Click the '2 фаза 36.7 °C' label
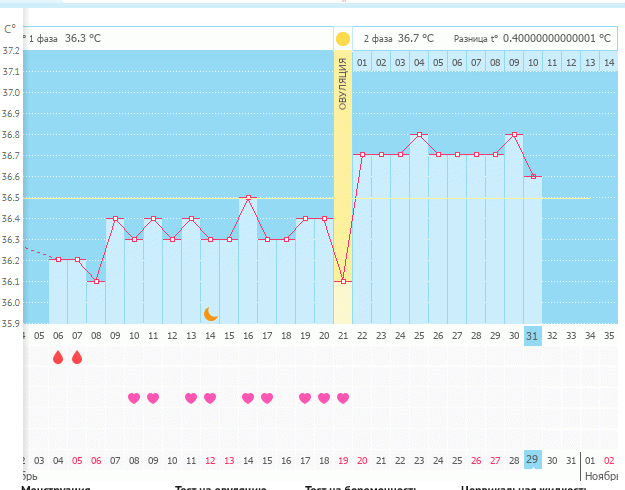The image size is (625, 490). (398, 38)
